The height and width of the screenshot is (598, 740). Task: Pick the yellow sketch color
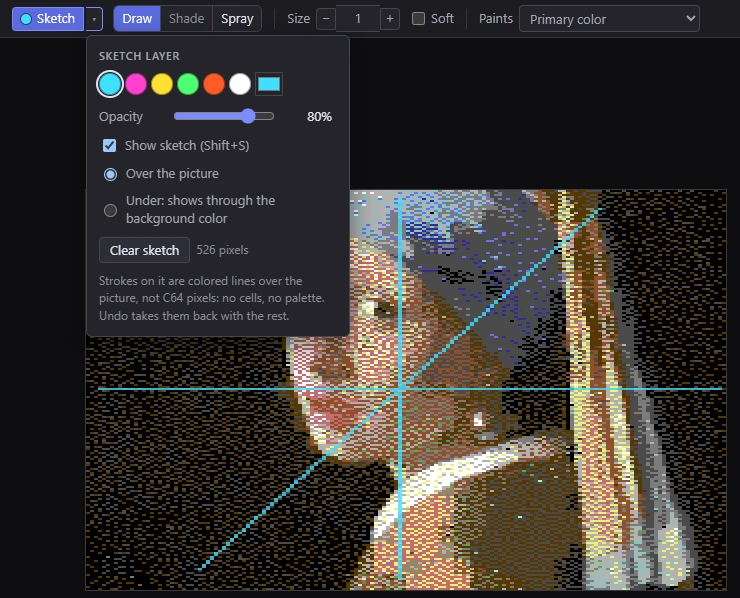(162, 84)
